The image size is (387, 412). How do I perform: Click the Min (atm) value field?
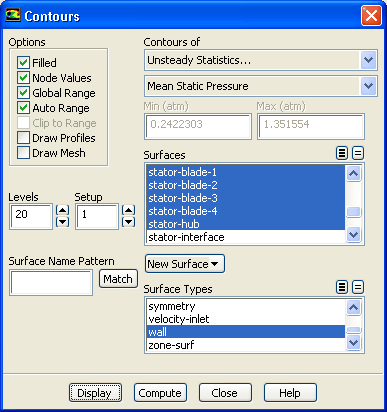[198, 126]
